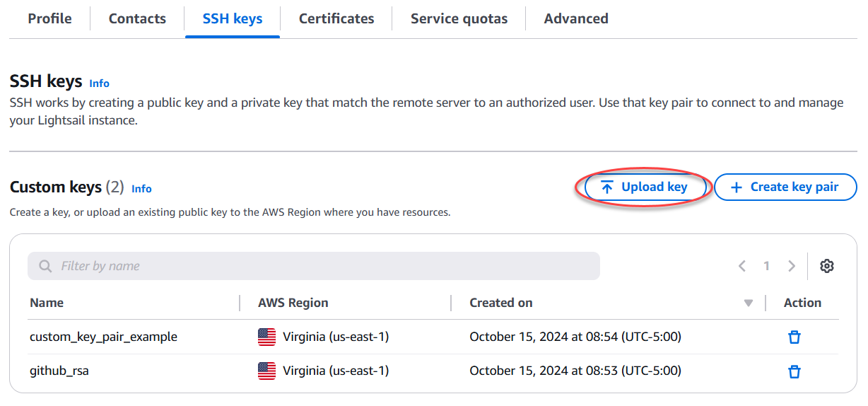The height and width of the screenshot is (406, 868).
Task: Delete the github_rsa key
Action: tap(794, 371)
